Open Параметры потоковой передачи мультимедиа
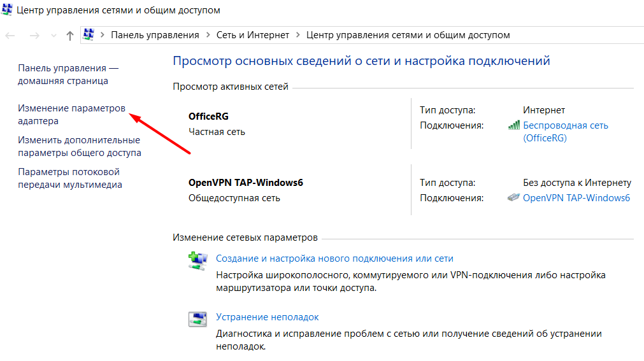644x361 pixels. pos(70,178)
